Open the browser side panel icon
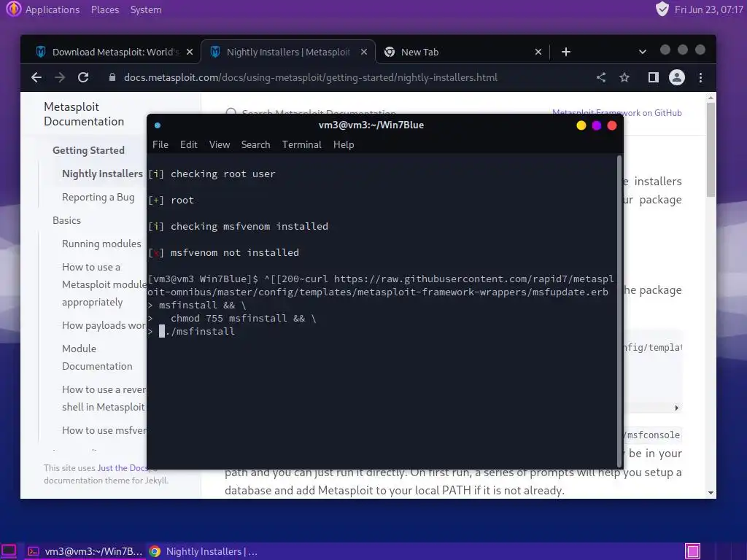The height and width of the screenshot is (560, 747). 653,77
